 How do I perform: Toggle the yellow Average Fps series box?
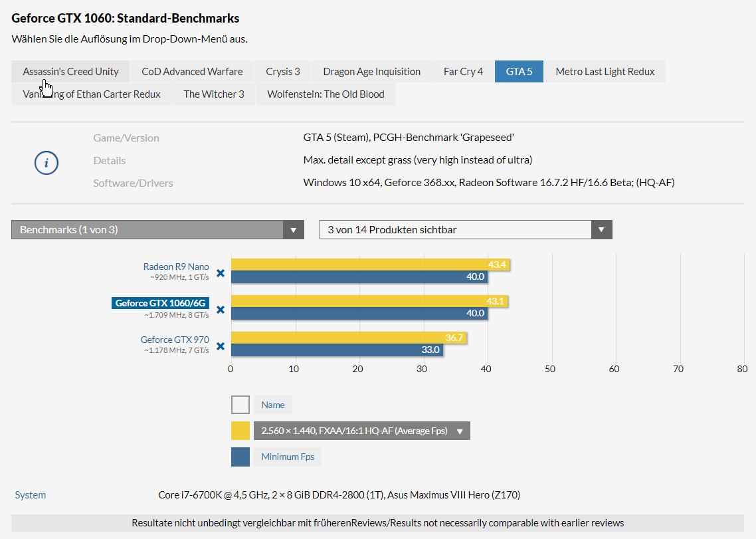240,431
